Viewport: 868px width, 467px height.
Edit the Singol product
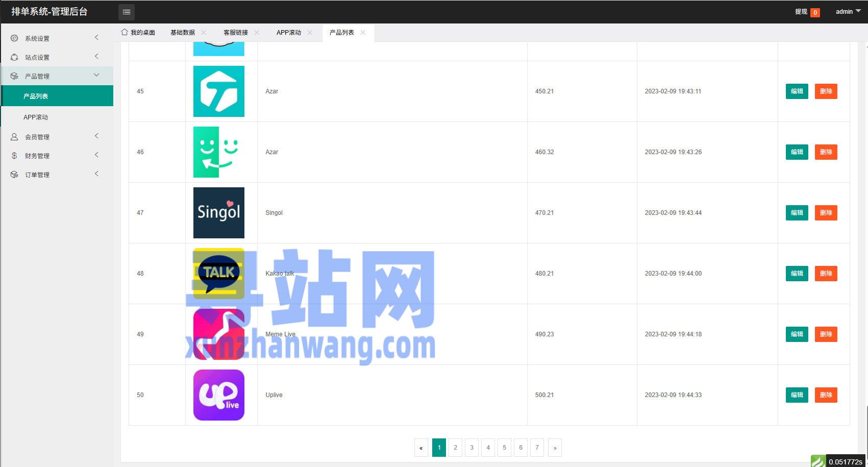click(x=797, y=213)
